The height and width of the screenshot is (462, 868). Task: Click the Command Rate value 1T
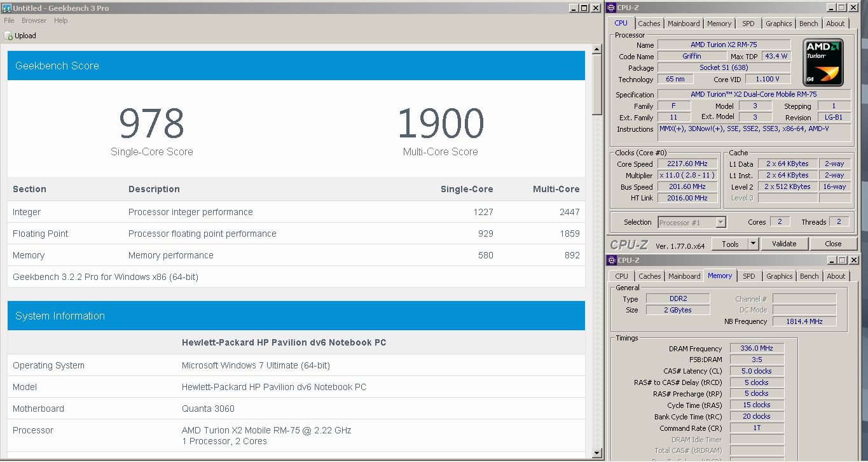[757, 428]
